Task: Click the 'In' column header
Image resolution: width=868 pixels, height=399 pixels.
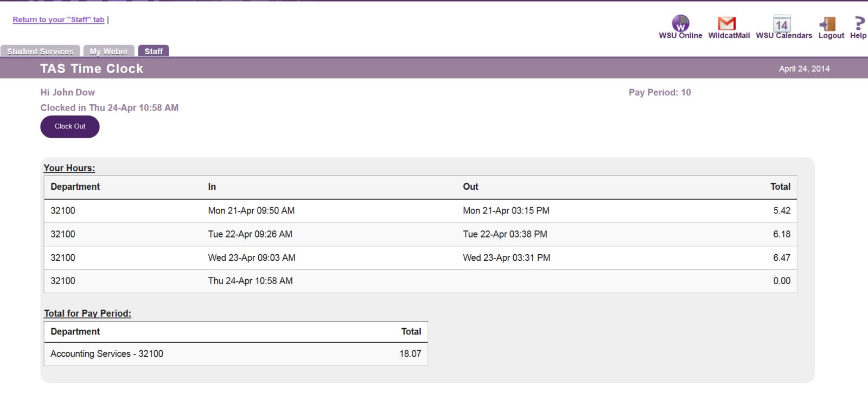Action: [x=212, y=186]
